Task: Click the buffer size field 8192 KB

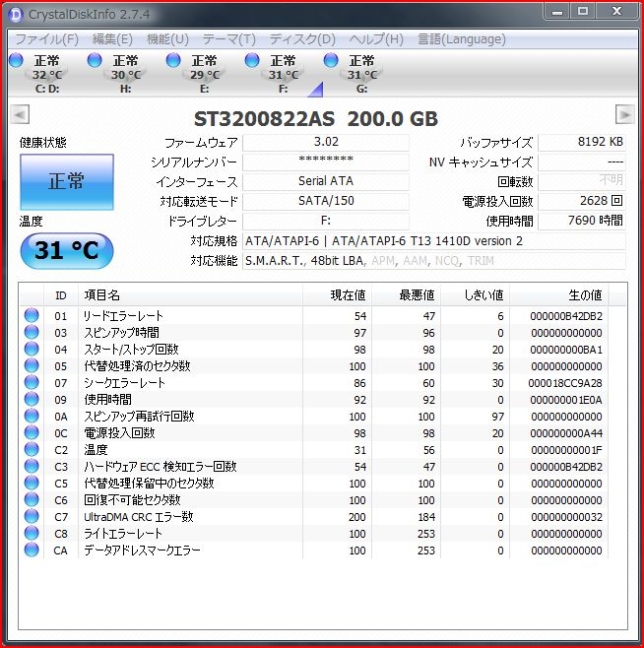Action: coord(582,142)
